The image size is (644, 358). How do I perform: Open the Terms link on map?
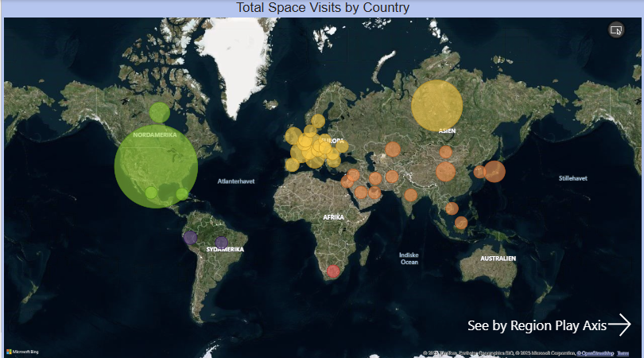click(623, 353)
